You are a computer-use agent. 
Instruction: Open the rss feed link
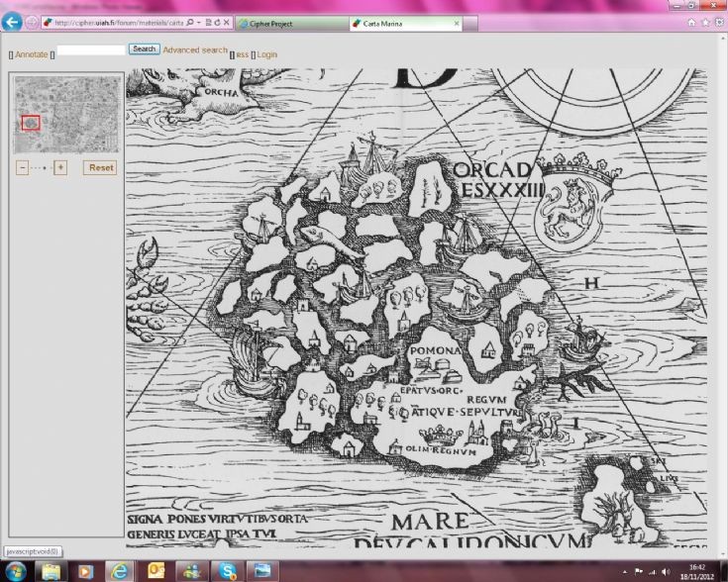243,54
